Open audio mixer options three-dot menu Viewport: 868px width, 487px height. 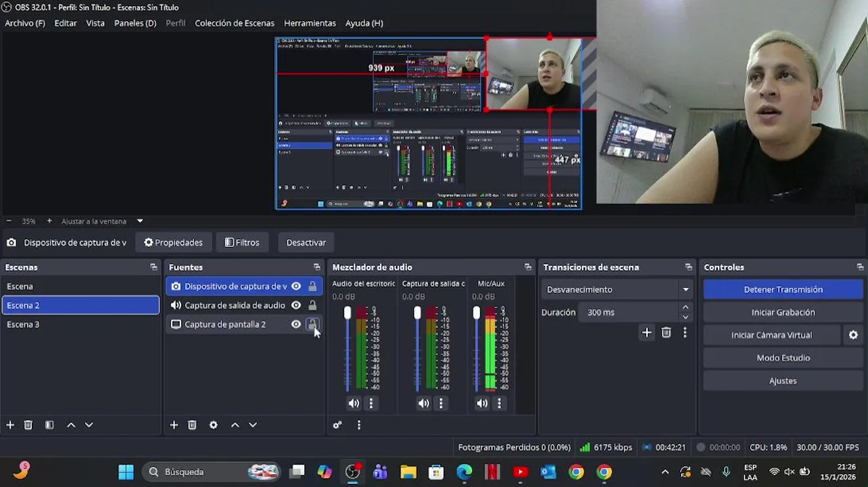(x=359, y=425)
